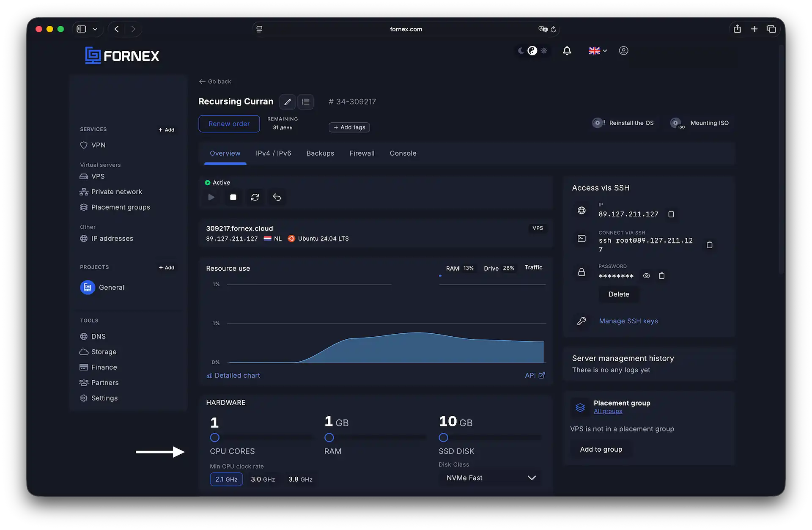Open the Console tab
812x530 pixels.
(x=403, y=154)
